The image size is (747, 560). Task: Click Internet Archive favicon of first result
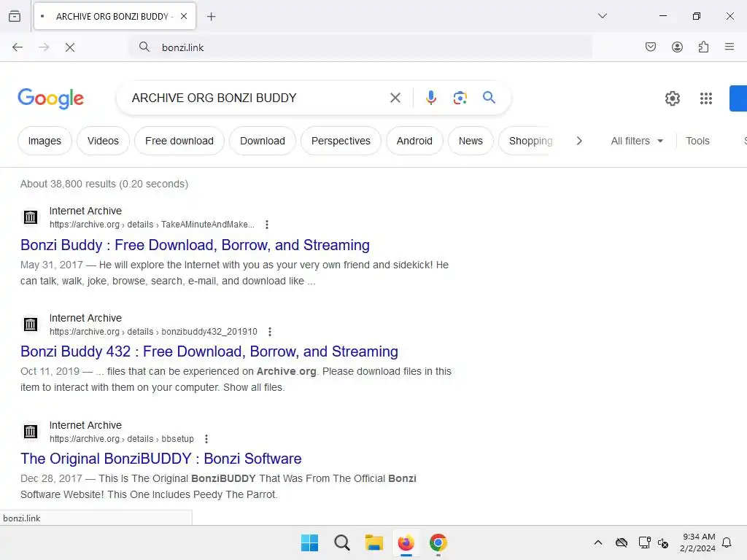click(x=31, y=217)
